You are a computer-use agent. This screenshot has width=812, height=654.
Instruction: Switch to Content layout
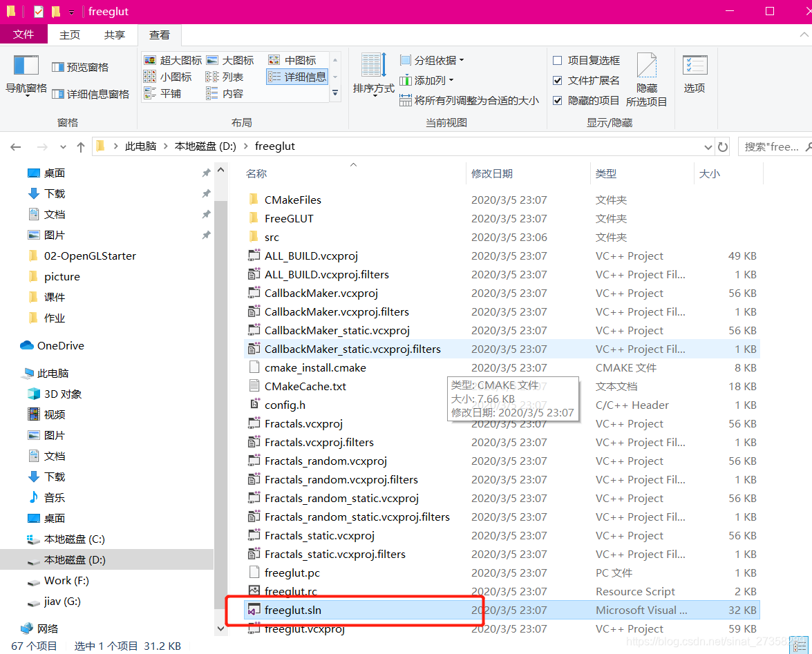224,94
